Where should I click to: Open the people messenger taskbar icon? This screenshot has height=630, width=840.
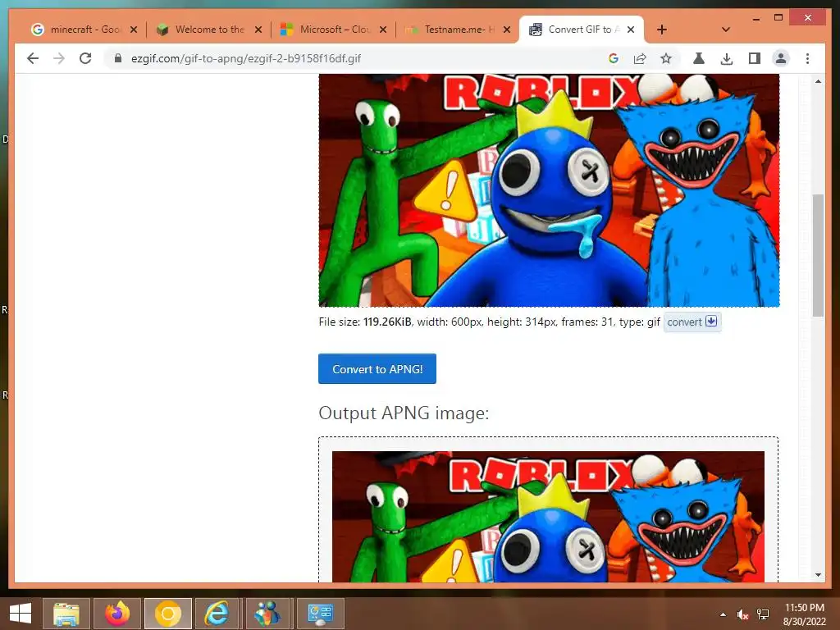click(267, 614)
